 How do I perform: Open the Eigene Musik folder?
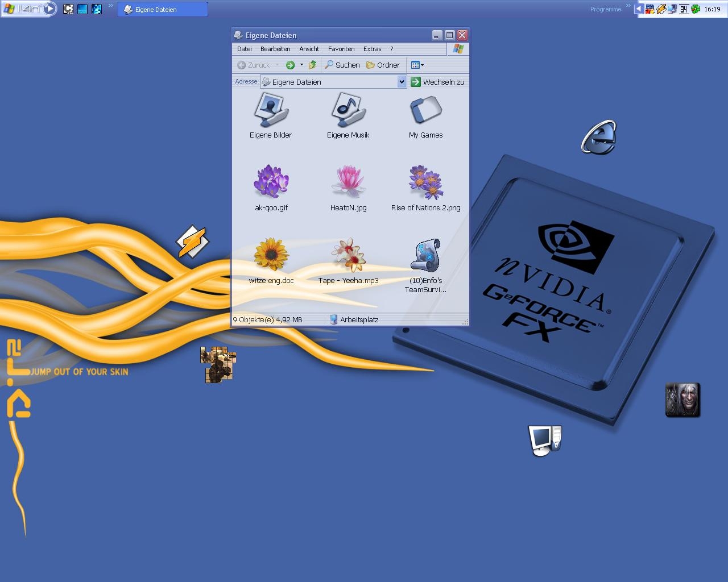[x=348, y=116]
